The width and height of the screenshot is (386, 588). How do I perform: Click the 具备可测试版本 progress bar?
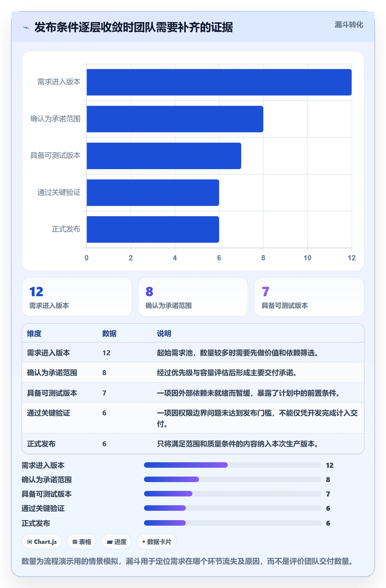click(x=232, y=494)
